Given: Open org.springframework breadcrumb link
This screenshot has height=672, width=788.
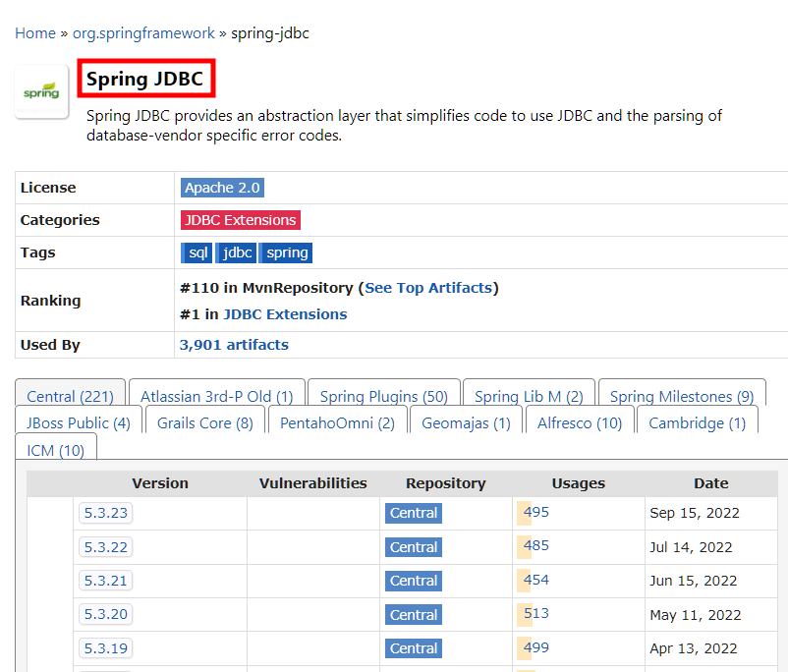Looking at the screenshot, I should [x=143, y=33].
